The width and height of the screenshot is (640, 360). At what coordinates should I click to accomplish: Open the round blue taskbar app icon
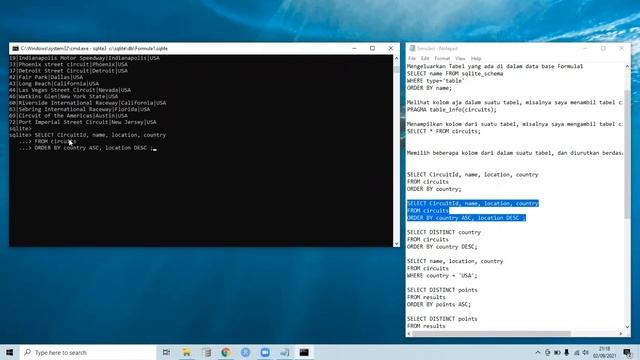click(245, 352)
